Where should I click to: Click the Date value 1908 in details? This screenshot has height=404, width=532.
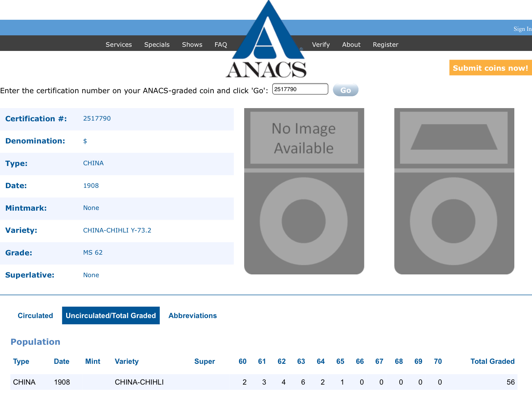[91, 186]
